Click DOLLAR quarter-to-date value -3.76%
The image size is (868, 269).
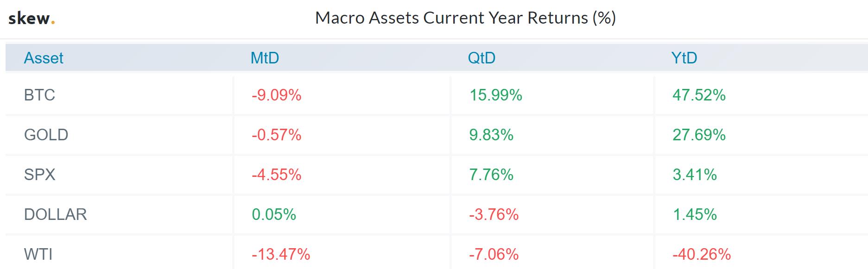[x=494, y=215]
